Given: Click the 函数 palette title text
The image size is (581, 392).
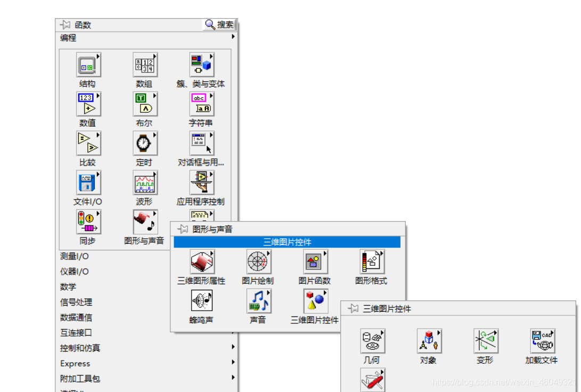Looking at the screenshot, I should 83,25.
